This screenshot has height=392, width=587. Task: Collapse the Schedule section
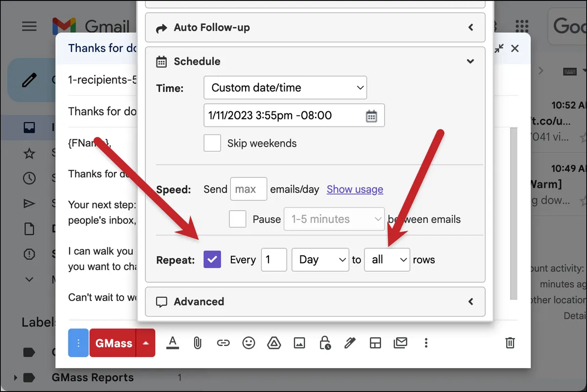click(316, 61)
